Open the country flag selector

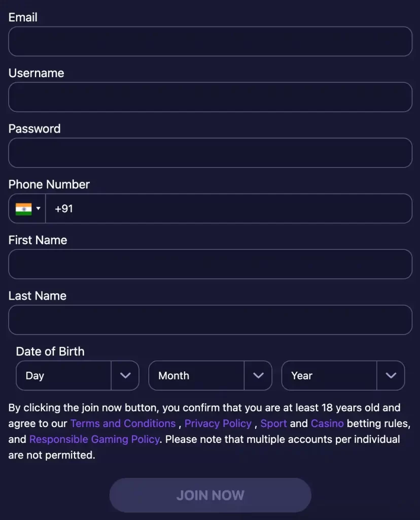tap(26, 209)
